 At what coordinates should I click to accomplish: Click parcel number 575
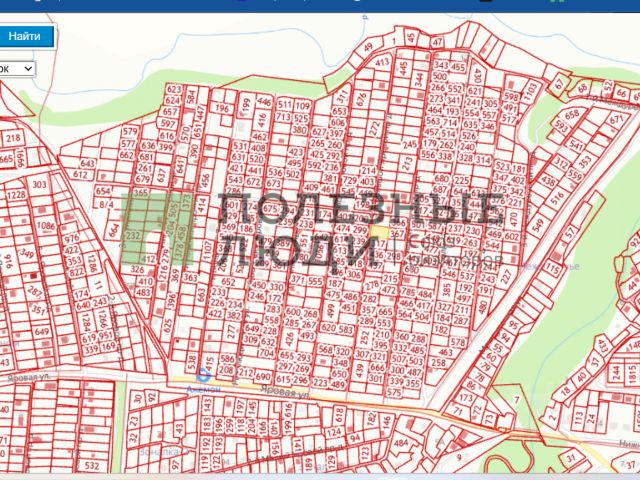click(394, 392)
